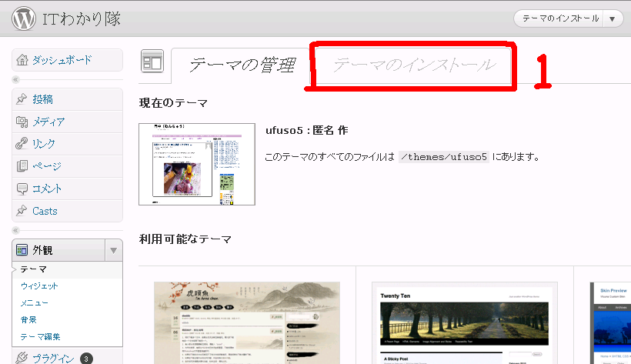
Task: Click the Posts pushpin icon
Action: click(22, 99)
